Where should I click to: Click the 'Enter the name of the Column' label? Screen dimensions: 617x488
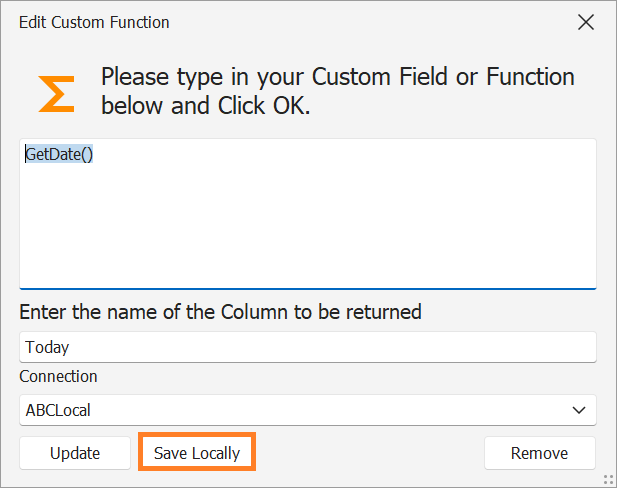220,312
